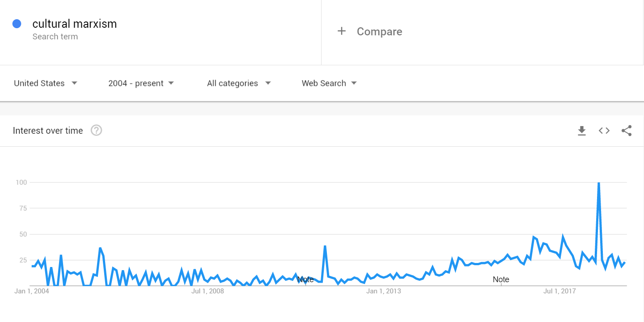
Task: Click the Note marker near 2011
Action: click(x=305, y=280)
